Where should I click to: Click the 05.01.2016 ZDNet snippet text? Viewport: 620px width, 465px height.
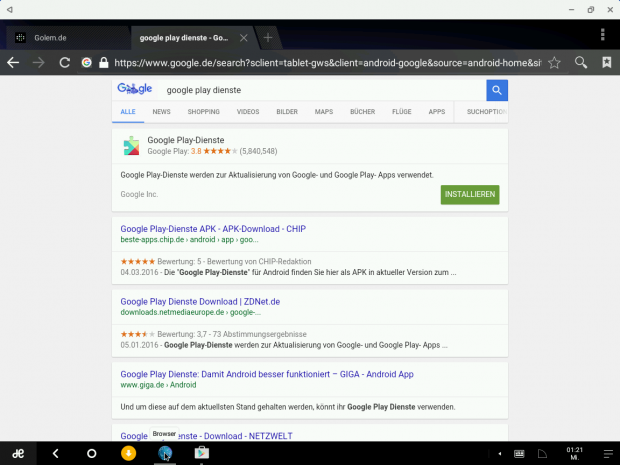coord(284,345)
